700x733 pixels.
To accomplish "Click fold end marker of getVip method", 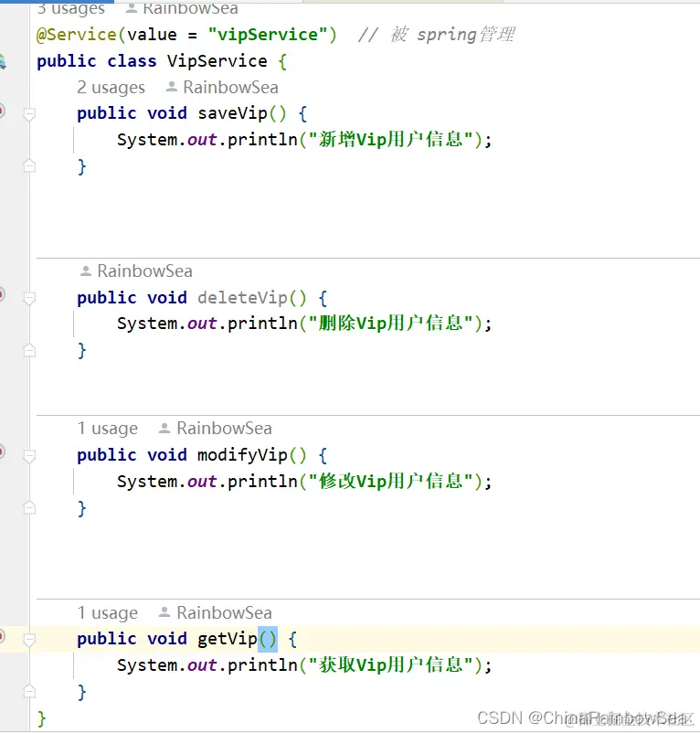I will click(x=29, y=691).
